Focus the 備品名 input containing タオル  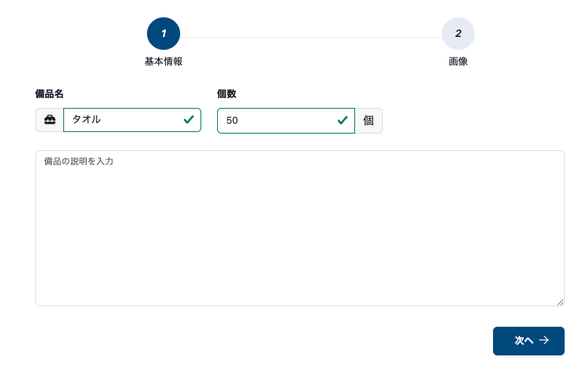[133, 120]
